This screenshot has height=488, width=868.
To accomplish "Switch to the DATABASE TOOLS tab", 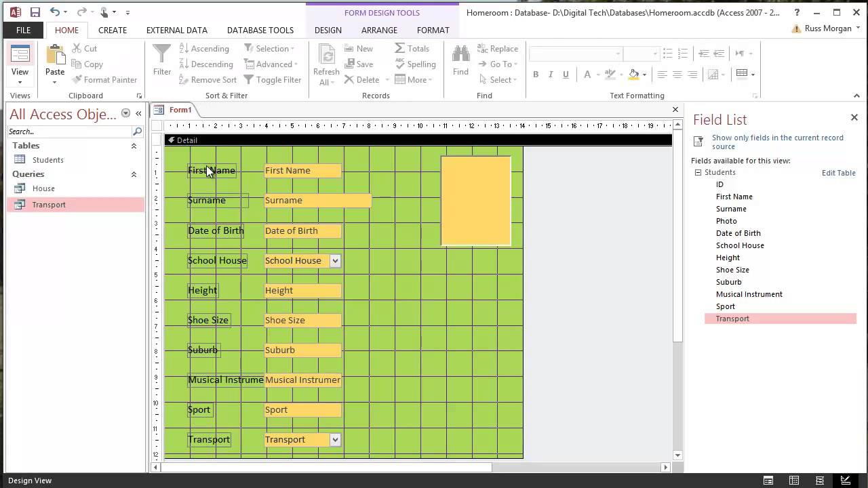I will tap(260, 30).
